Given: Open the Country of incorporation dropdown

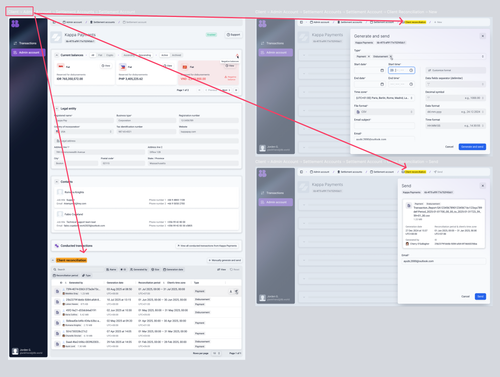Looking at the screenshot, I should point(84,132).
